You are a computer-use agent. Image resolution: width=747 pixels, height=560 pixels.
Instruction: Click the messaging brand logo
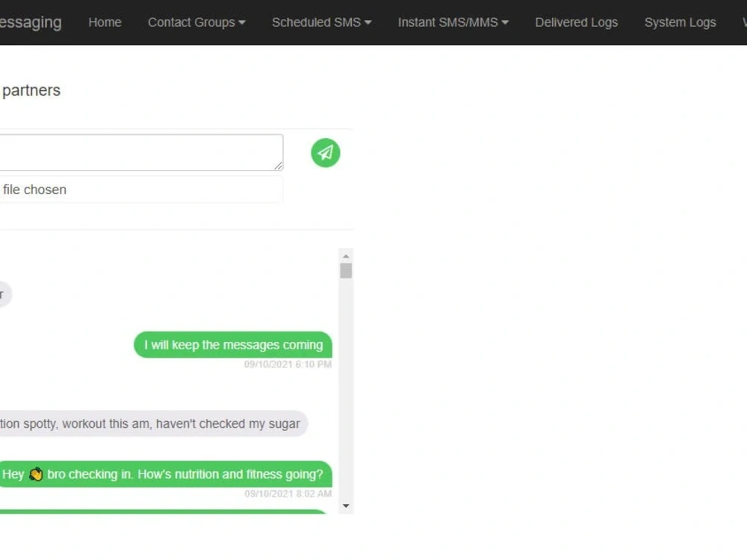click(x=31, y=22)
